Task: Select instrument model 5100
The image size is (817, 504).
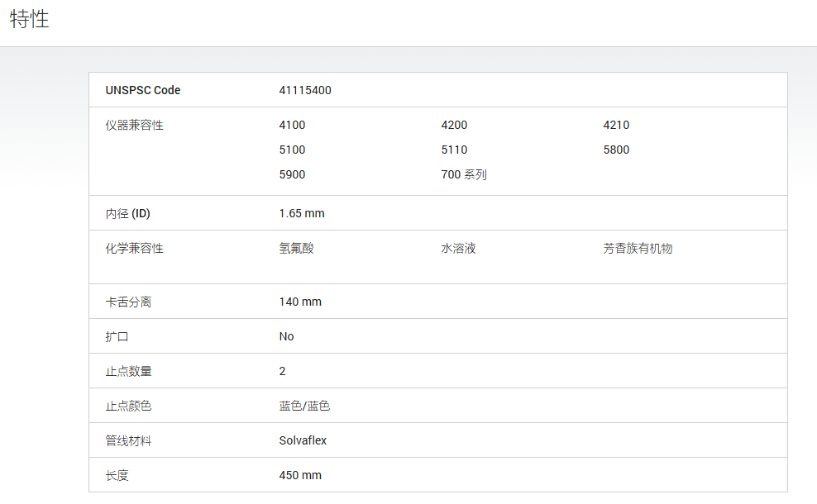Action: (292, 150)
